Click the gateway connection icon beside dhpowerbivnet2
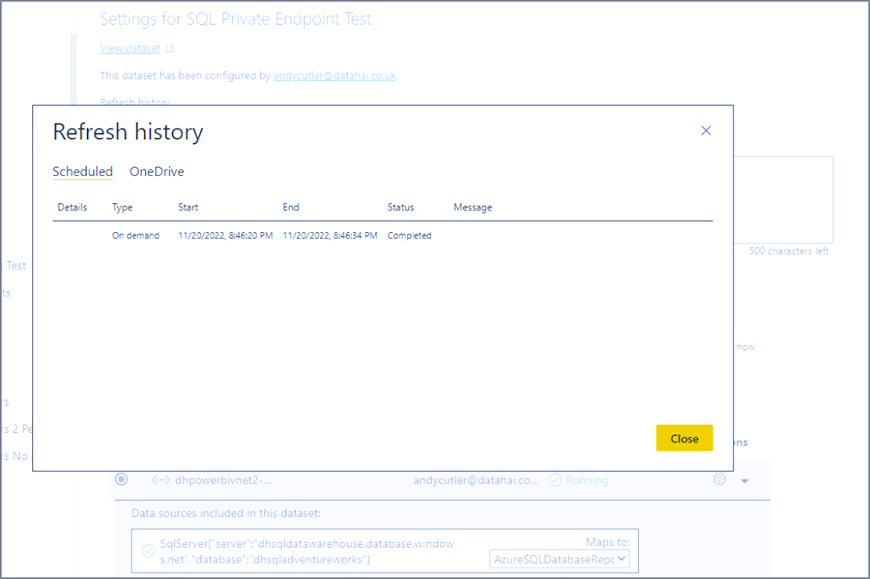Image resolution: width=870 pixels, height=579 pixels. pos(161,480)
